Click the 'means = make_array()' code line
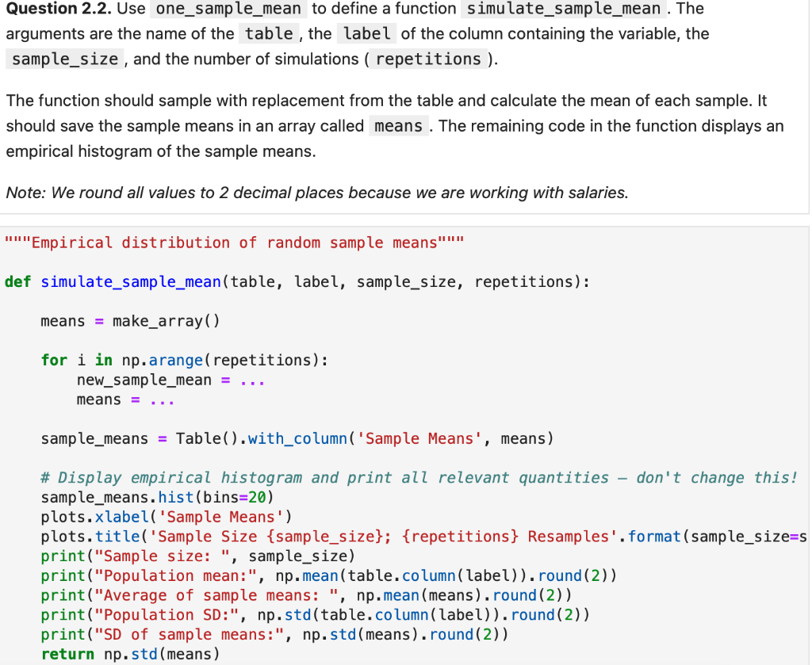 coord(131,321)
